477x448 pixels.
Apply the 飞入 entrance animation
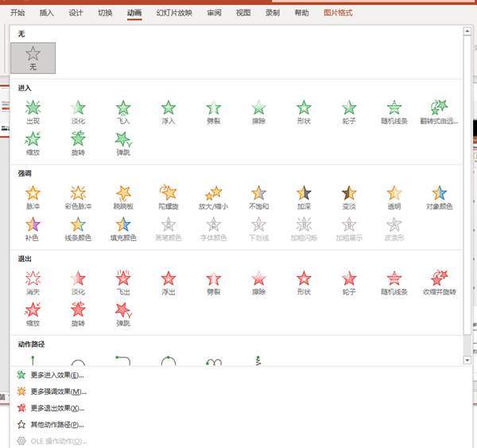click(x=123, y=112)
